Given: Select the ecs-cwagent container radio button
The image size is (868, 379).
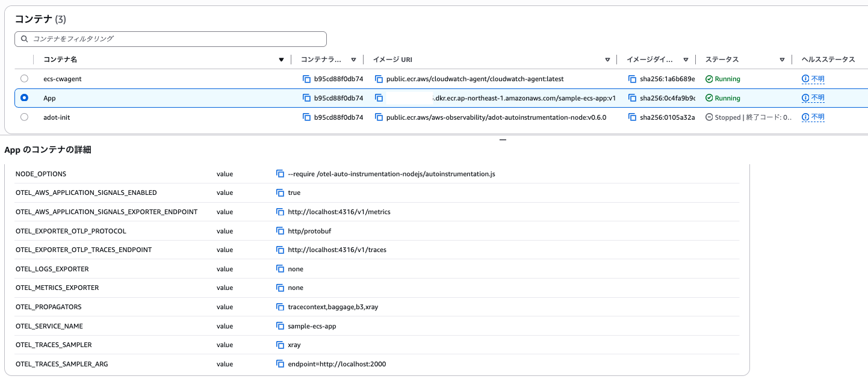Looking at the screenshot, I should tap(24, 78).
